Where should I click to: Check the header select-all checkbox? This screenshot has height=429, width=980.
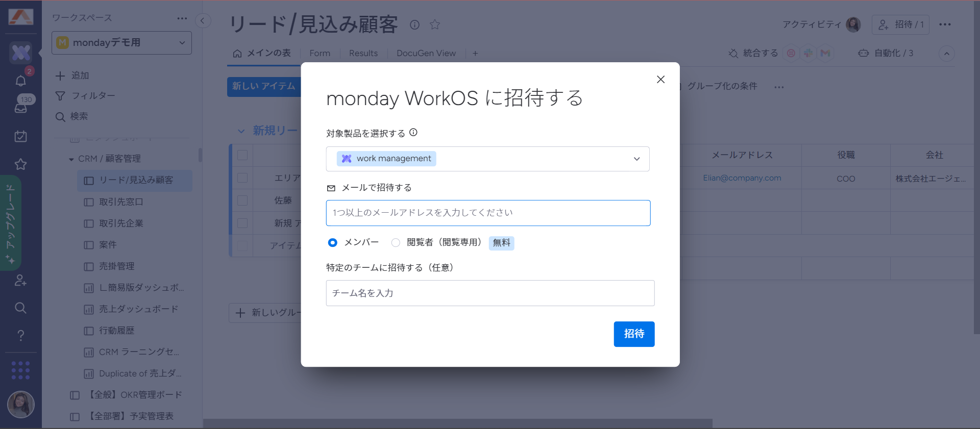click(242, 155)
